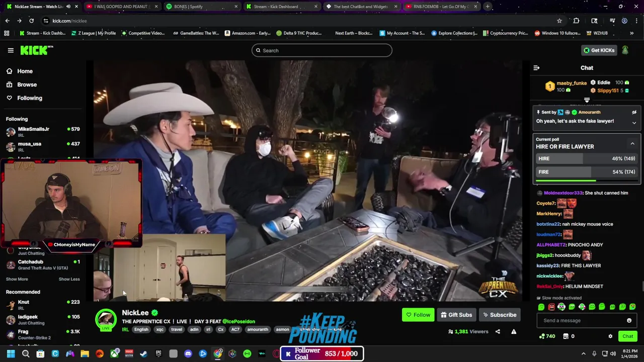Pick the rightmost quick emote
Viewport: 644px width, 362px height.
[632, 307]
